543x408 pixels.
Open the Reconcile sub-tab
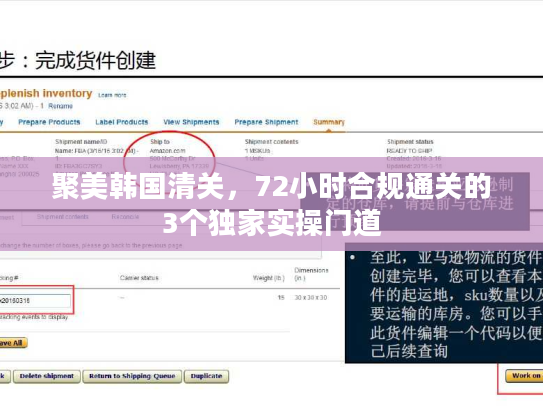point(125,217)
